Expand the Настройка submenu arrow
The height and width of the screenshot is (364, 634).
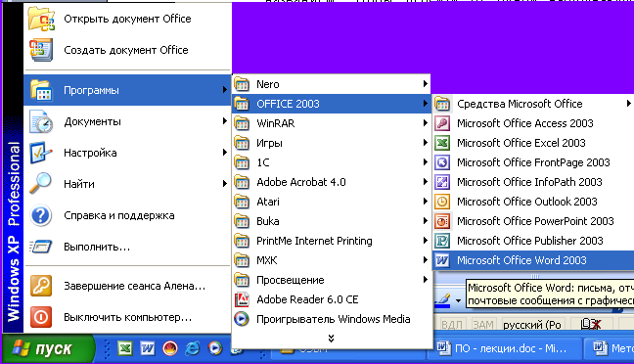(x=224, y=153)
